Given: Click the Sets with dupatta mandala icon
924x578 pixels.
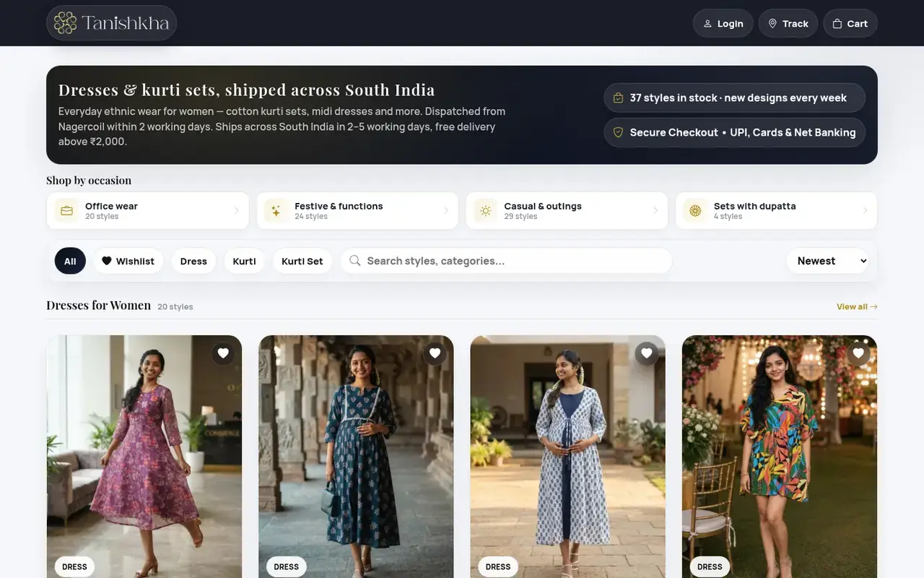Looking at the screenshot, I should 695,211.
